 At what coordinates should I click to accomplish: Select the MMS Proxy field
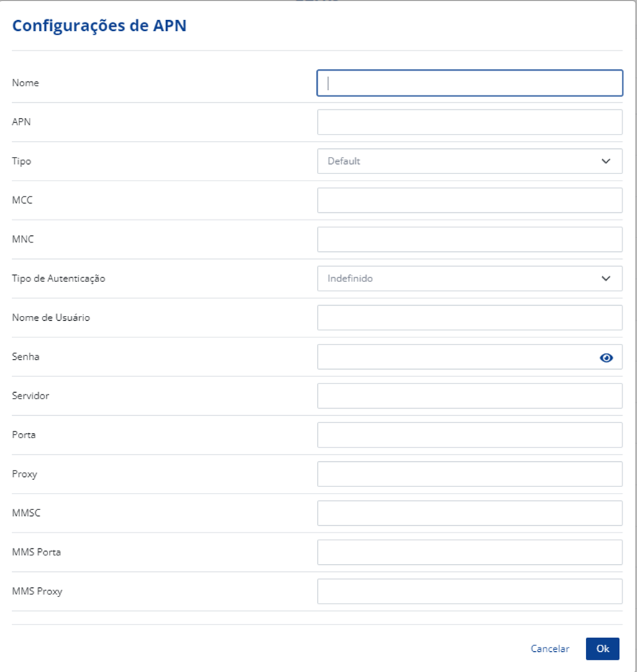coord(469,591)
